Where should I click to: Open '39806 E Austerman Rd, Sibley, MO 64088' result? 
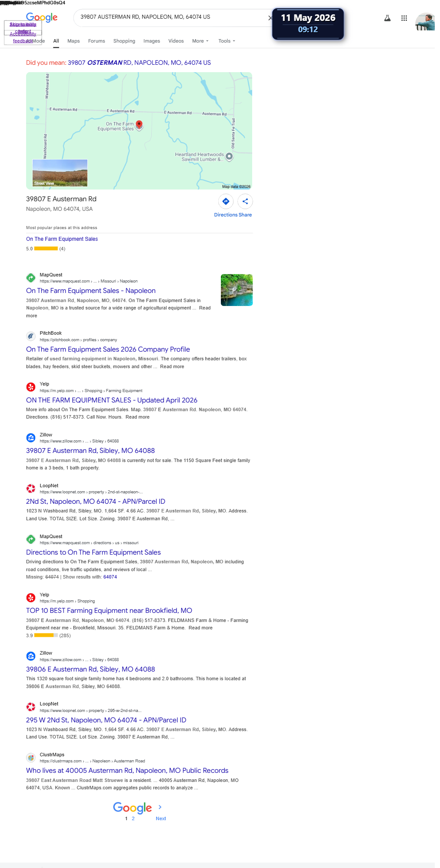(x=90, y=669)
